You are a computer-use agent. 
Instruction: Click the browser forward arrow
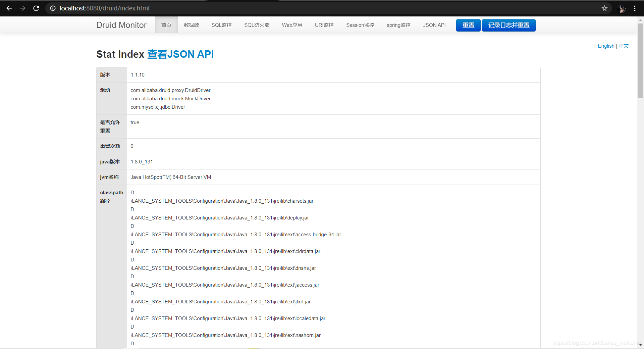coord(22,8)
